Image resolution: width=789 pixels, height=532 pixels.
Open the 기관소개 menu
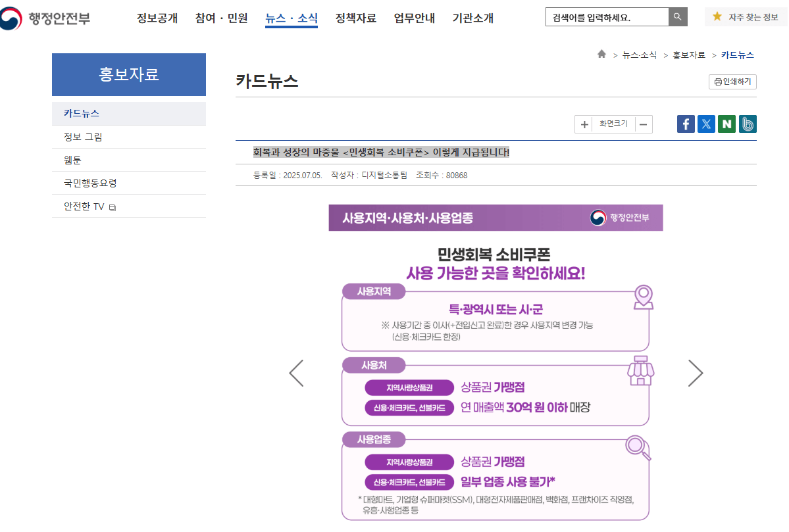pos(472,18)
